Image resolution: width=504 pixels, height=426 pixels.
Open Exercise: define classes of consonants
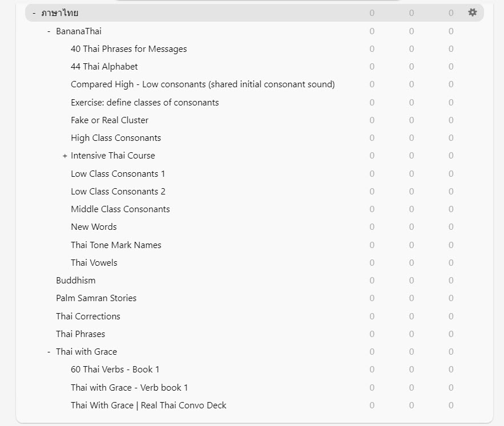pyautogui.click(x=144, y=103)
